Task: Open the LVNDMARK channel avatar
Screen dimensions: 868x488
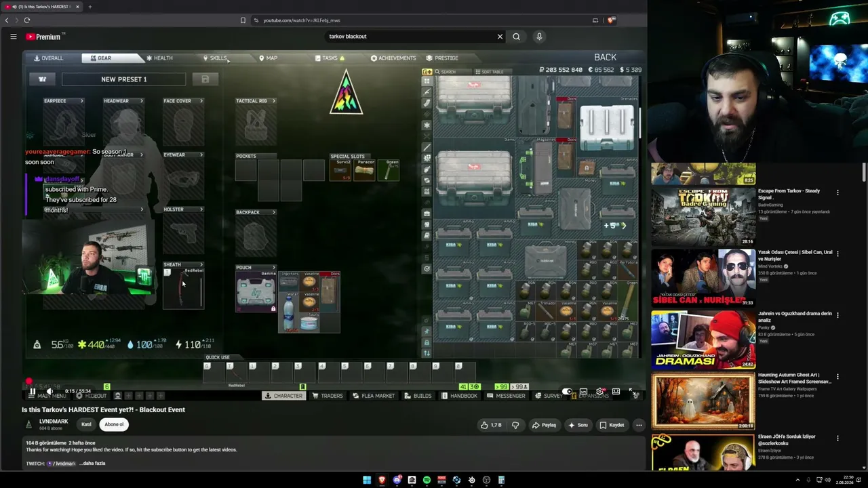Action: click(28, 424)
